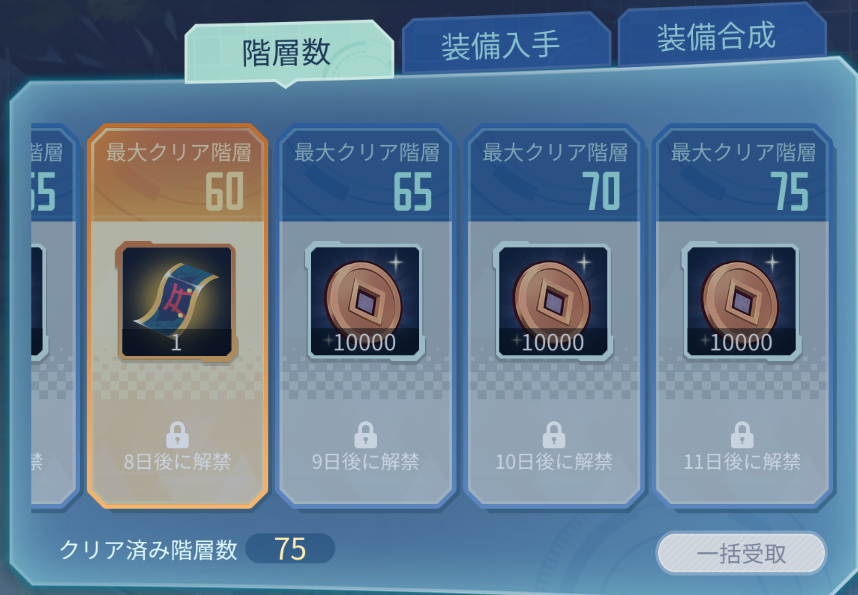The width and height of the screenshot is (858, 595).
Task: Select the 階層数 tab
Action: click(289, 53)
